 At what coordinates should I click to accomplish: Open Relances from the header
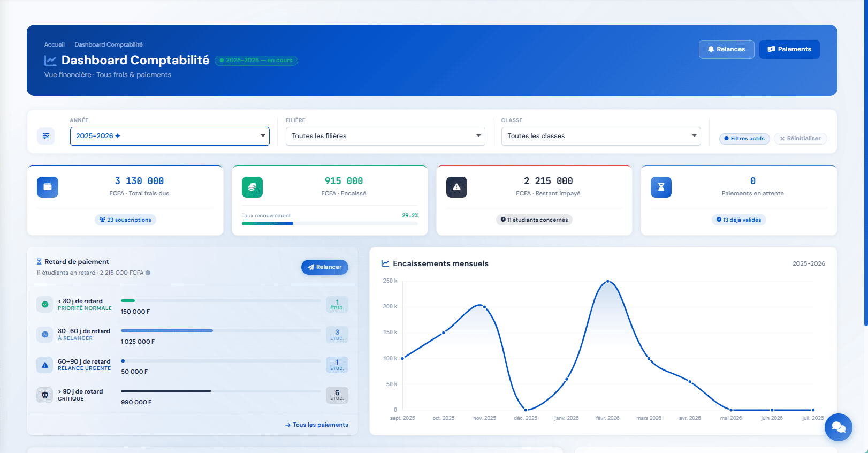click(727, 49)
